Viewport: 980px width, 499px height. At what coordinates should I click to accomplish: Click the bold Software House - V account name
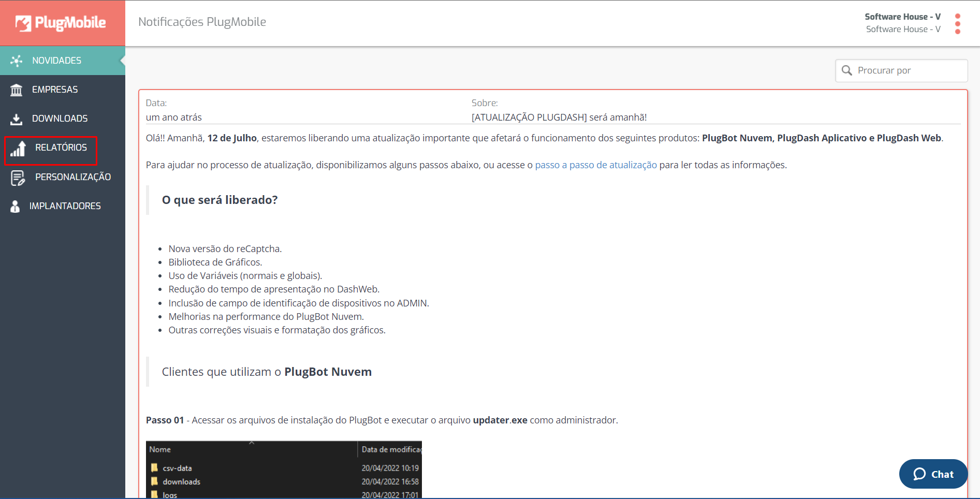(x=902, y=17)
